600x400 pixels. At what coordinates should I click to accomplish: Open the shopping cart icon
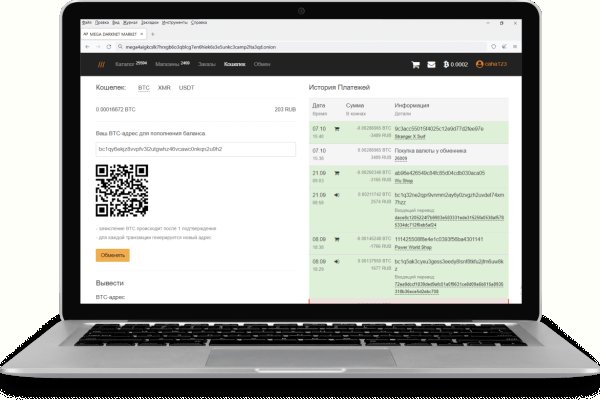click(x=415, y=64)
